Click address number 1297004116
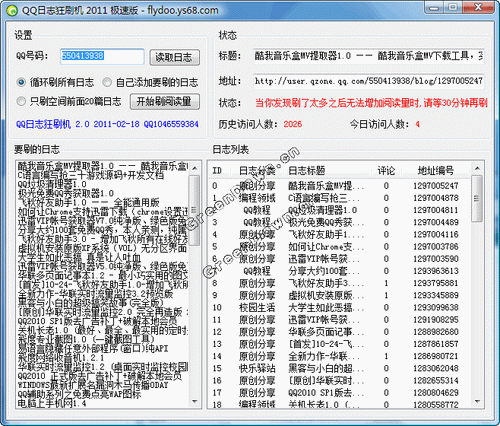 tap(436, 234)
